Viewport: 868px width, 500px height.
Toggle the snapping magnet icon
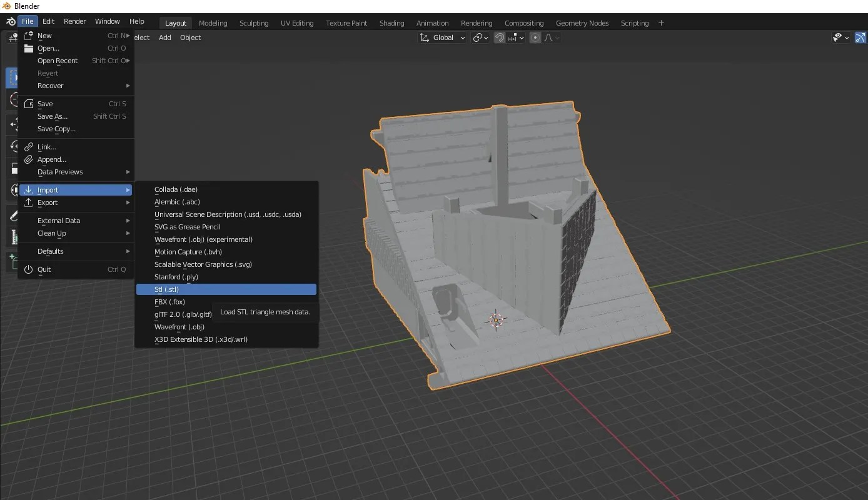tap(499, 37)
